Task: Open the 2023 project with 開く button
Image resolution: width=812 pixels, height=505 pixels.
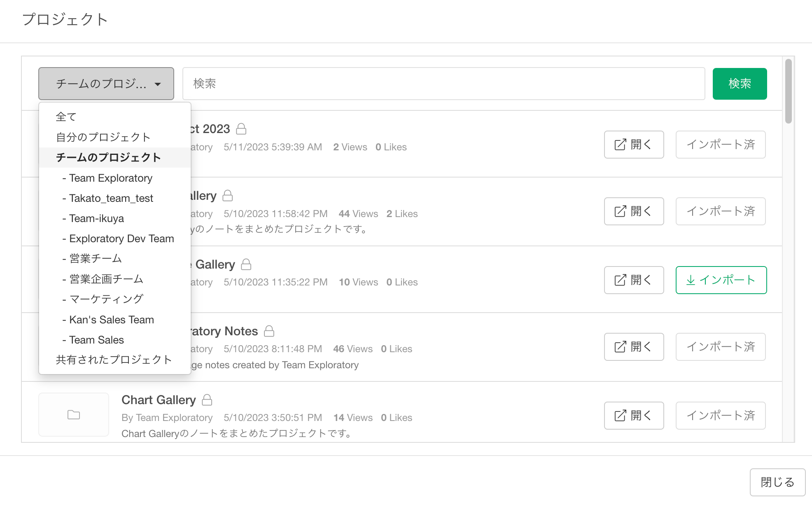Action: pos(634,145)
